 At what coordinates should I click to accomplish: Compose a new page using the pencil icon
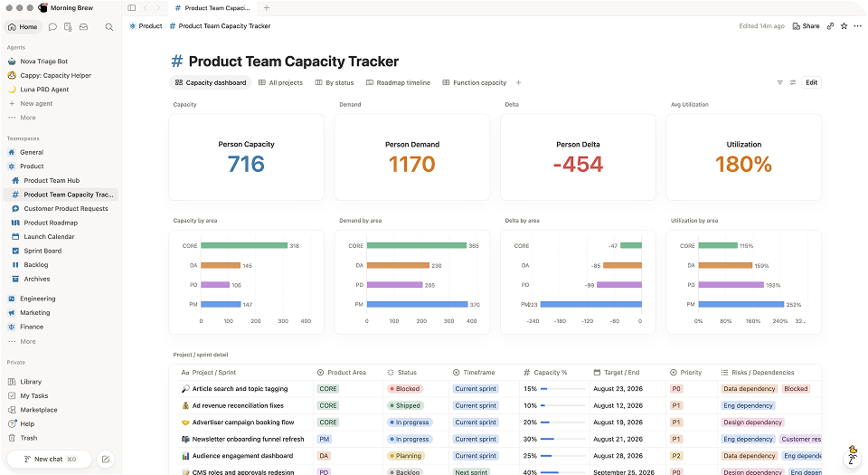[x=105, y=459]
